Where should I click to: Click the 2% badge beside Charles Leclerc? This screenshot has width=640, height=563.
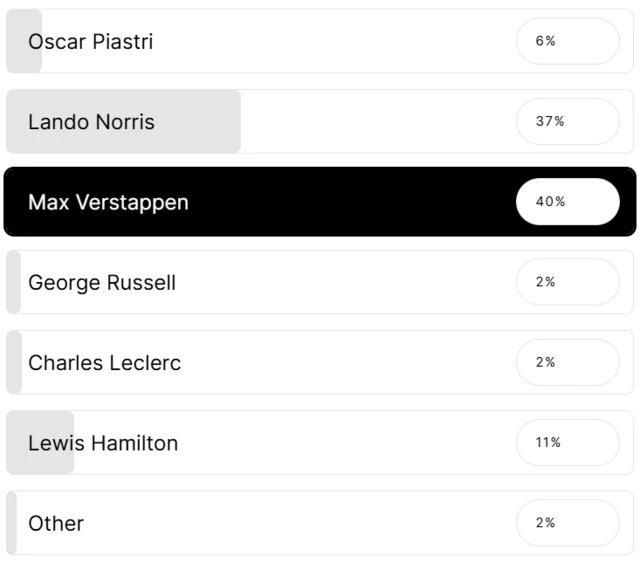pyautogui.click(x=567, y=362)
